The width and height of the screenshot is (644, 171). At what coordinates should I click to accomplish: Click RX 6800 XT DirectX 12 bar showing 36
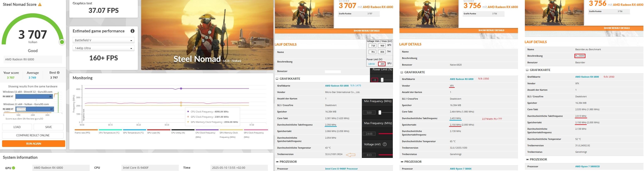[x=34, y=96]
